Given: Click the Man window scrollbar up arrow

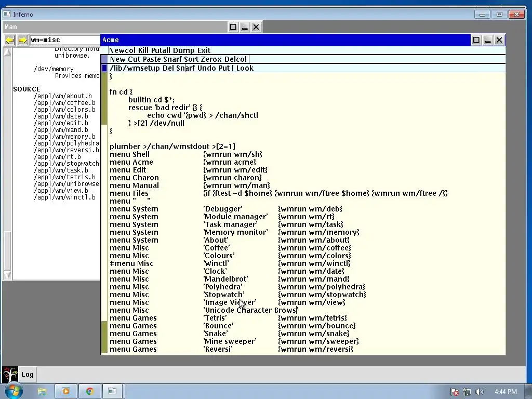Looking at the screenshot, I should pos(7,52).
